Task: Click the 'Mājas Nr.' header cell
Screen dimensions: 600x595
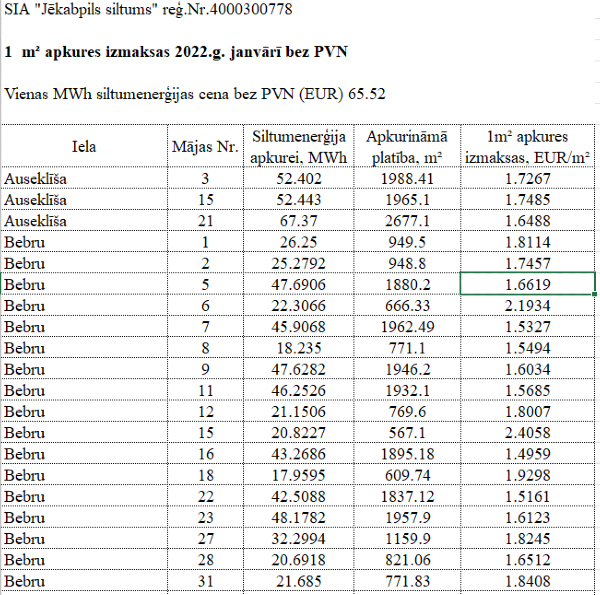Action: click(205, 147)
